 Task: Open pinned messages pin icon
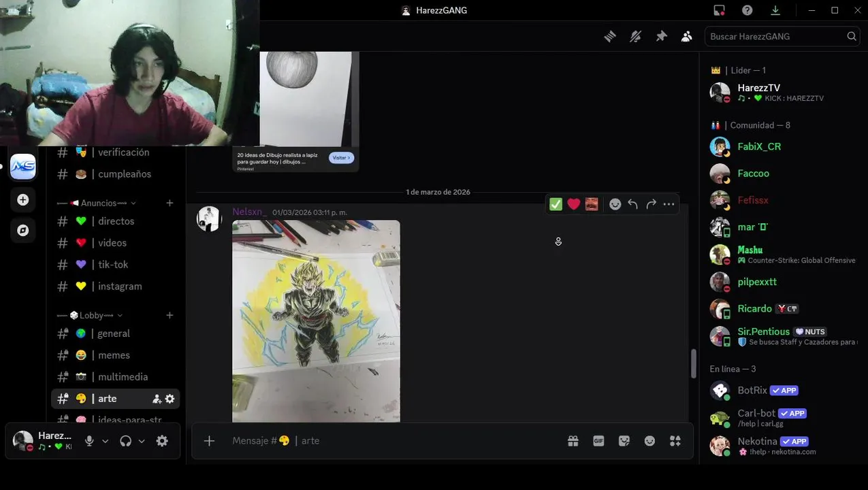tap(661, 37)
